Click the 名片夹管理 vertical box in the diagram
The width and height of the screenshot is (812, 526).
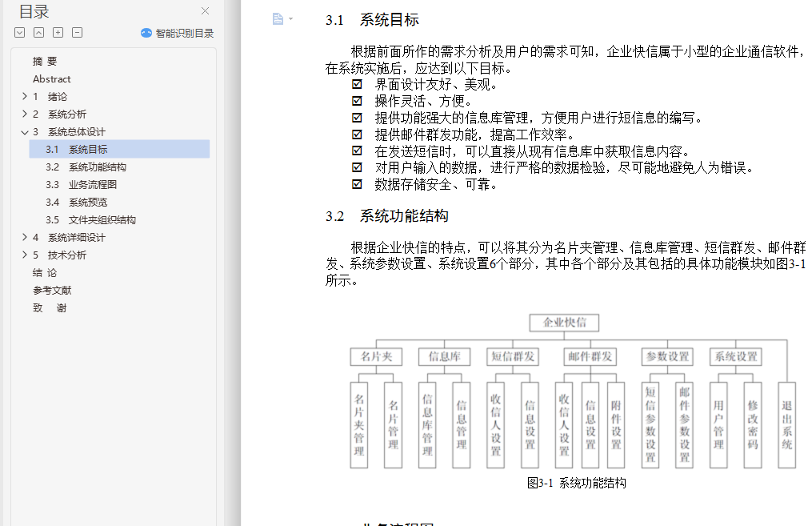click(x=359, y=425)
